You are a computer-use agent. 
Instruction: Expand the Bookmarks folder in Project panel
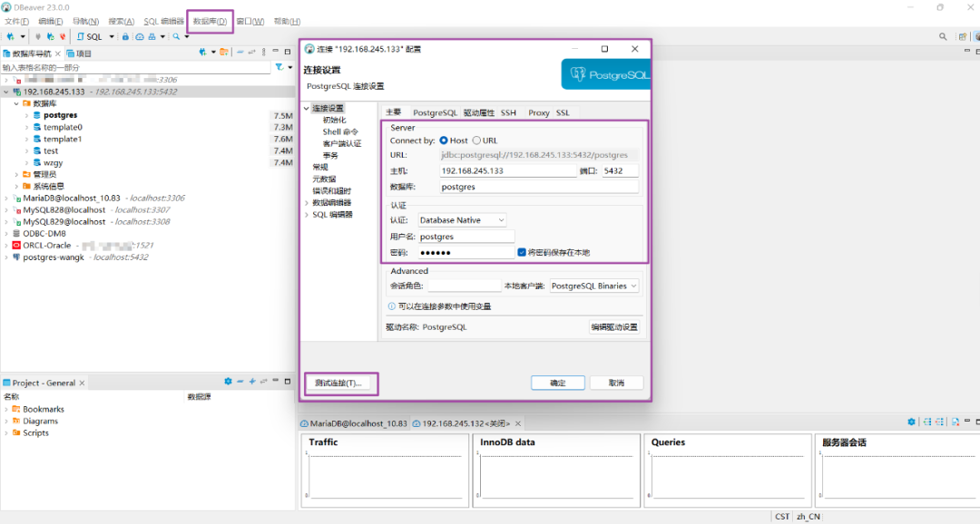tap(6, 409)
